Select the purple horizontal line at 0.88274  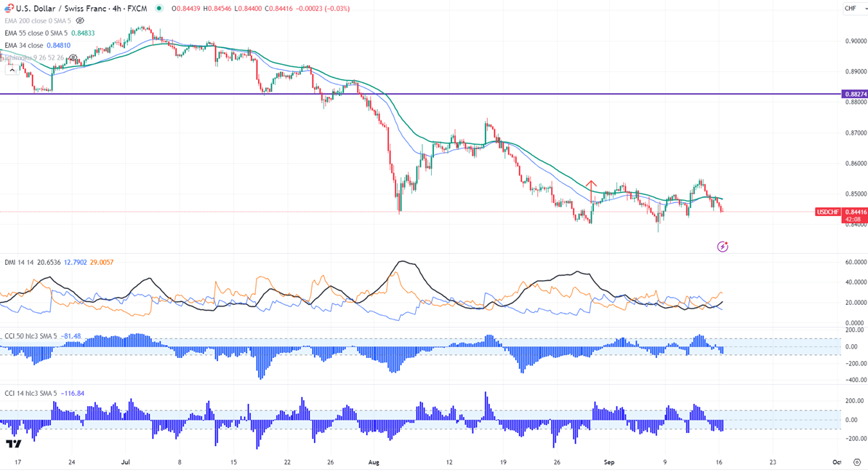[x=421, y=94]
